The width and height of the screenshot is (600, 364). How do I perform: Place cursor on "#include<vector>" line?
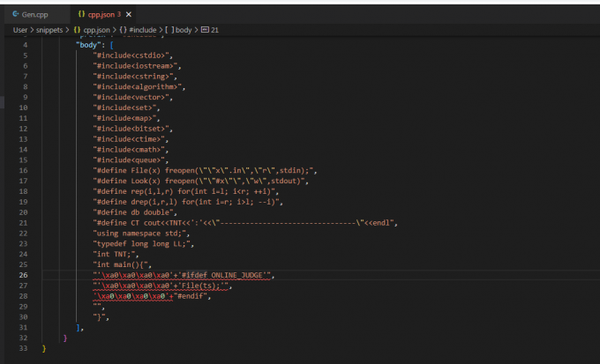[134, 98]
